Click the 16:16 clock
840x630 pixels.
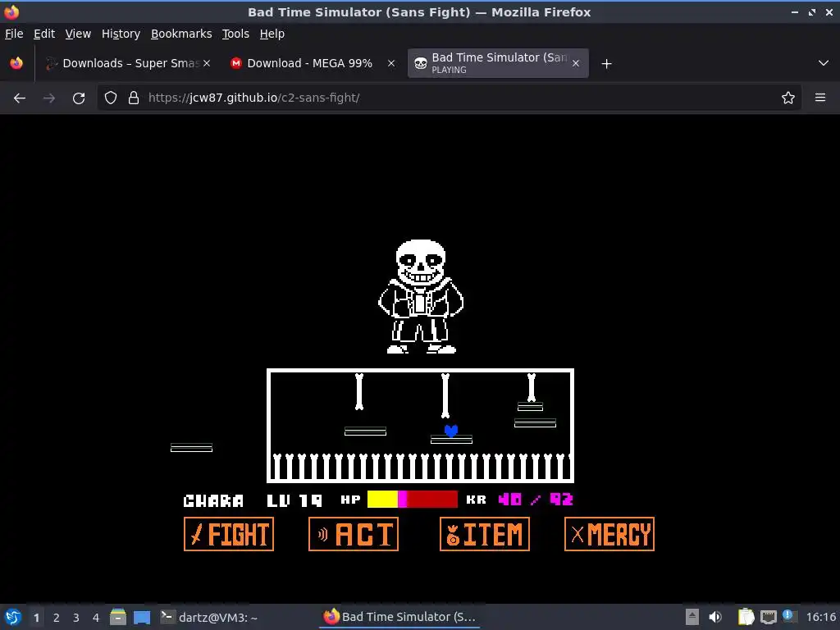[x=820, y=617]
